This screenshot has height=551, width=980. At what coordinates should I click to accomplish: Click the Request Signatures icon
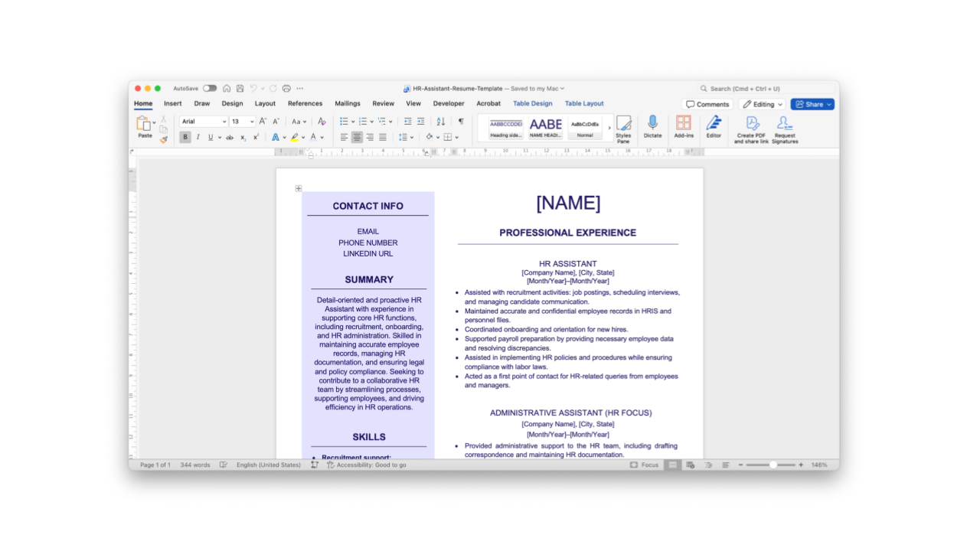pos(784,123)
